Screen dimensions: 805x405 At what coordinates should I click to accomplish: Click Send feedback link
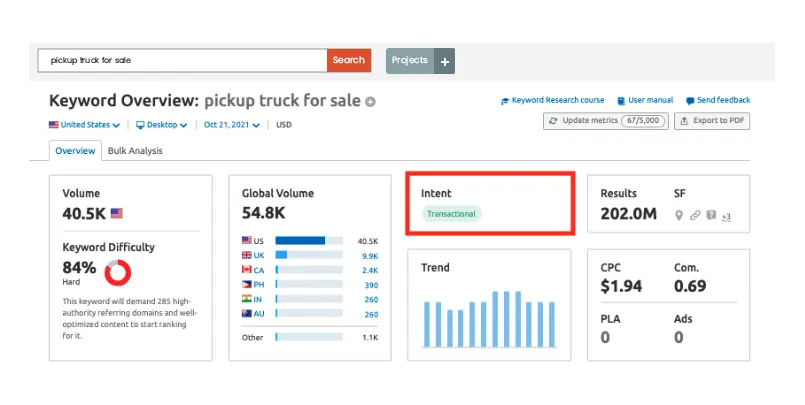click(x=723, y=100)
